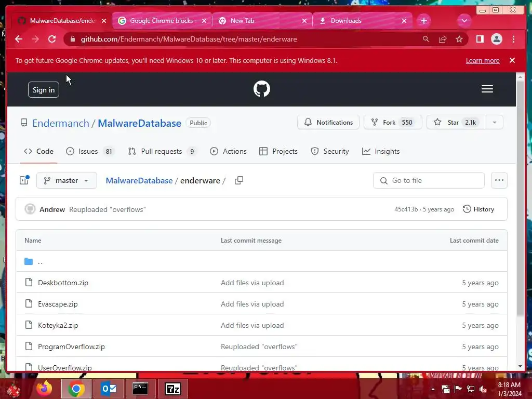The width and height of the screenshot is (532, 399).
Task: Click the Go to file search field
Action: pos(429,180)
